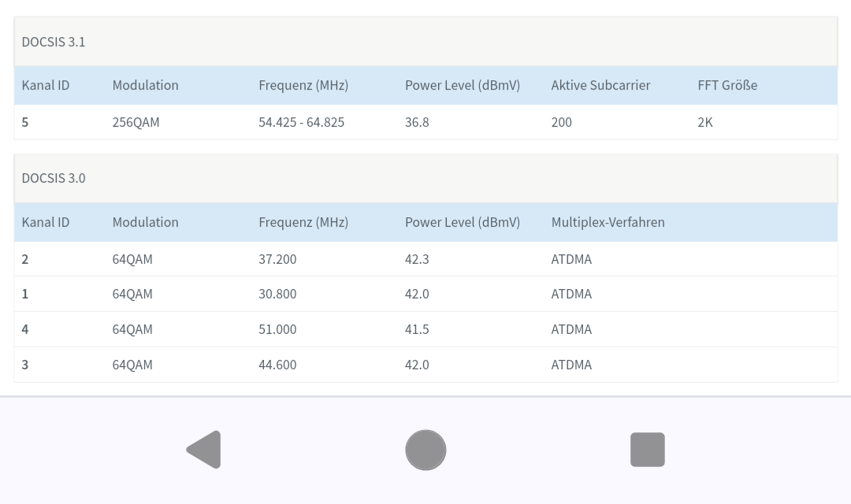Click the 200 active subcarrier value
Image resolution: width=851 pixels, height=504 pixels.
[x=561, y=122]
